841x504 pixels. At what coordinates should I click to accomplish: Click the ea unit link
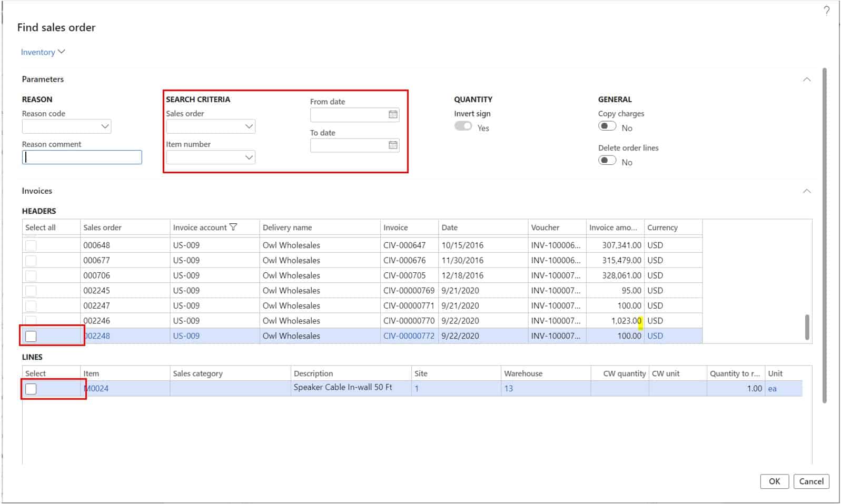772,389
